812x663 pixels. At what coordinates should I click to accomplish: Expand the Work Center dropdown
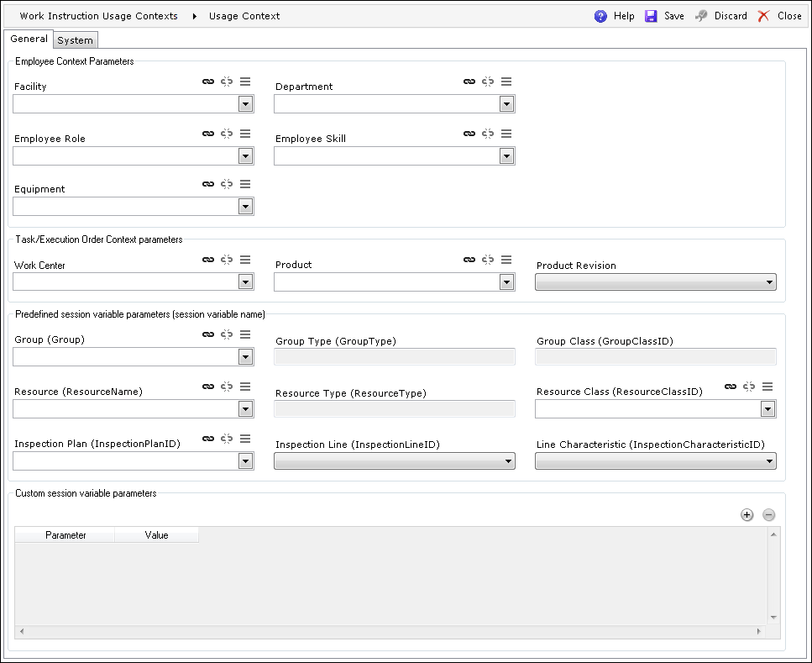(x=245, y=282)
